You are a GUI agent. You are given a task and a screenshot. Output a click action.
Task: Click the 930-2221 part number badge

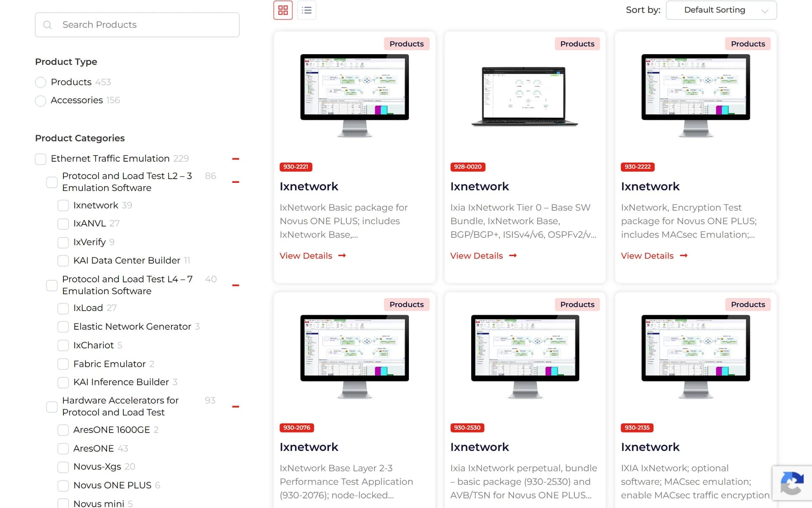pos(296,167)
